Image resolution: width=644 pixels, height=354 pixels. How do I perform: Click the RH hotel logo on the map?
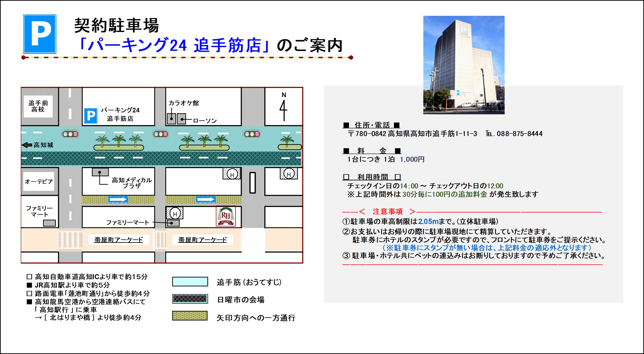pyautogui.click(x=226, y=216)
